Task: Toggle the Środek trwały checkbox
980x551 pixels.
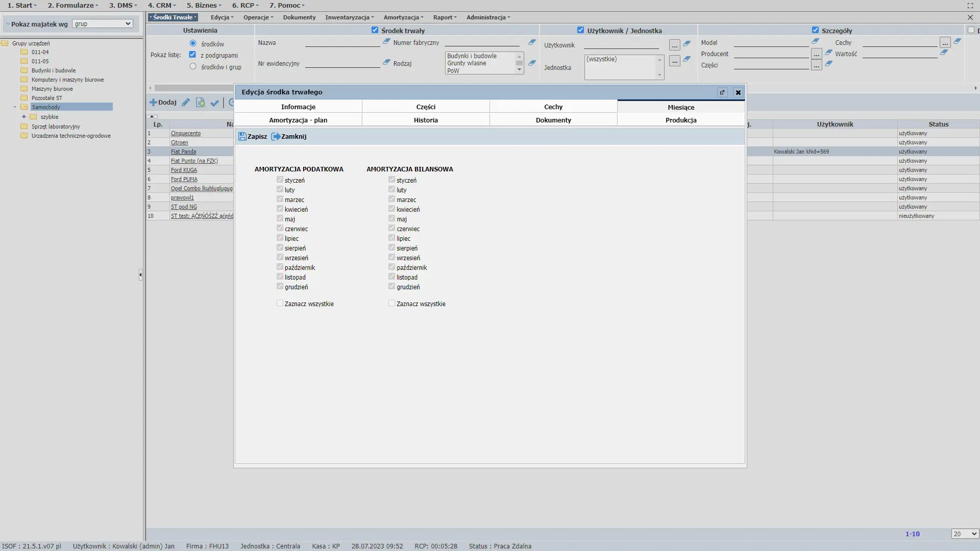Action: click(375, 30)
